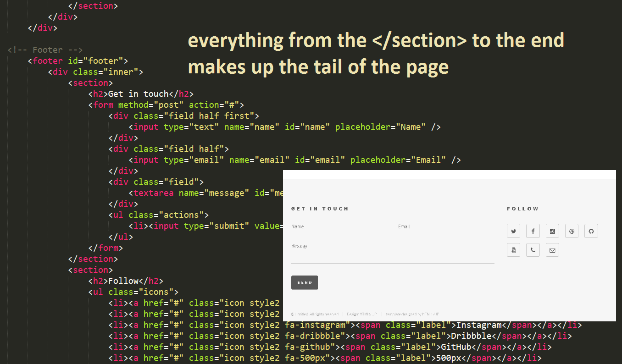Click the phone icon in the Follow section
This screenshot has height=364, width=622.
click(x=533, y=250)
